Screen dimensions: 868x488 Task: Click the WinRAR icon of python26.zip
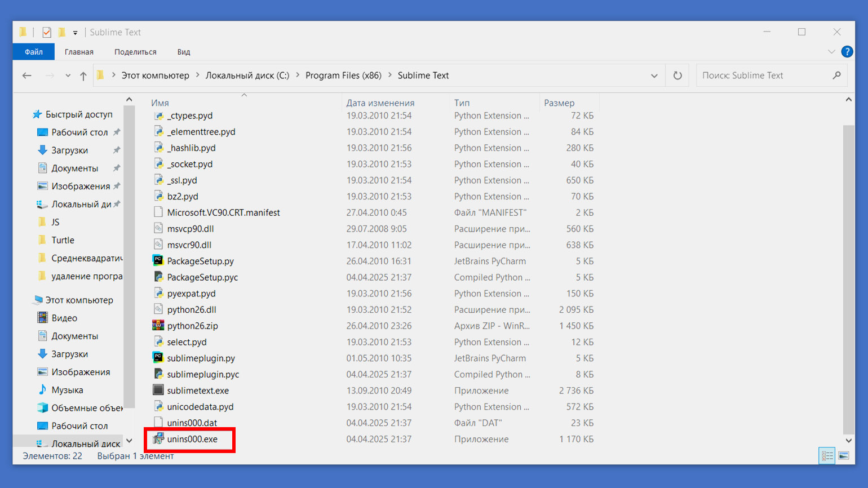[158, 326]
